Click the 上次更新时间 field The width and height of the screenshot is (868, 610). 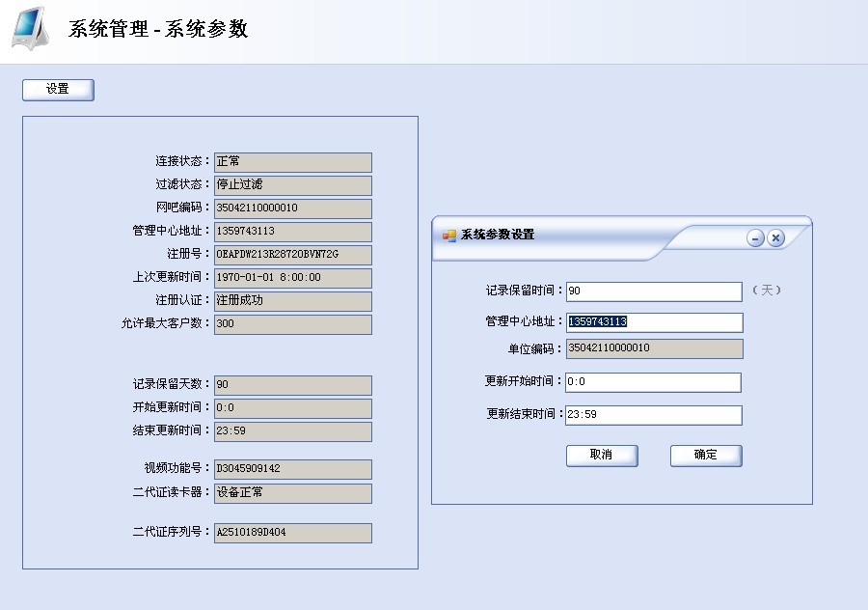pyautogui.click(x=292, y=278)
